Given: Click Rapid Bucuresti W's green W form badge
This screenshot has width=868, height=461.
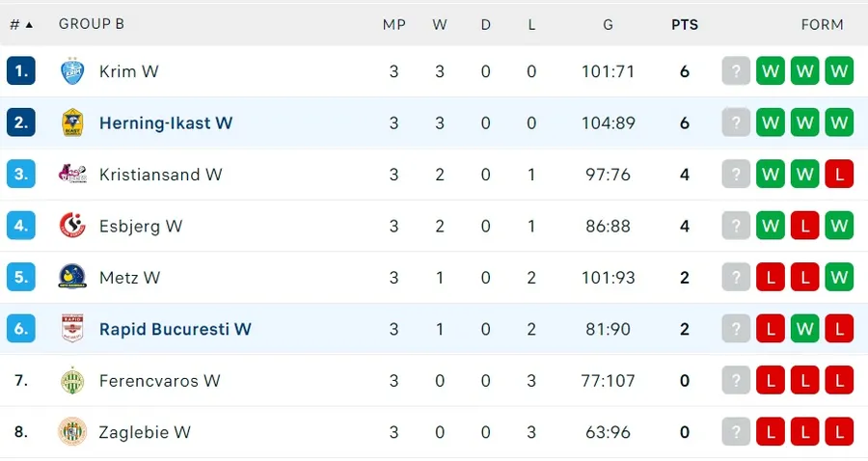Looking at the screenshot, I should pyautogui.click(x=804, y=329).
